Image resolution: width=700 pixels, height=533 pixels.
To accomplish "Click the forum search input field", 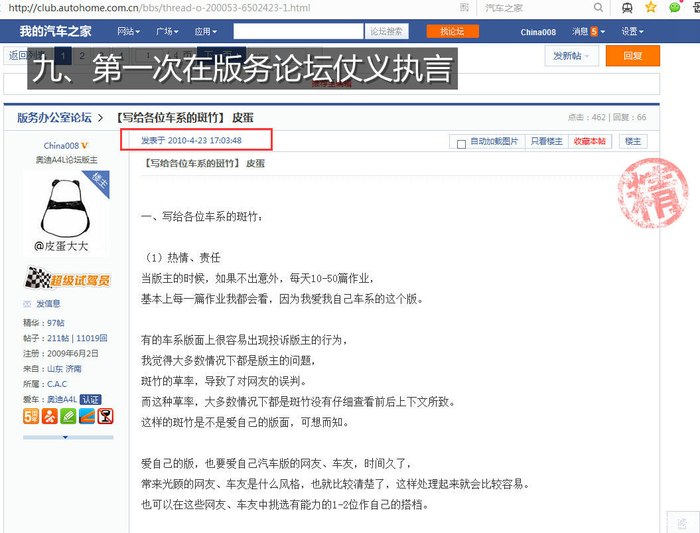I will click(x=298, y=32).
